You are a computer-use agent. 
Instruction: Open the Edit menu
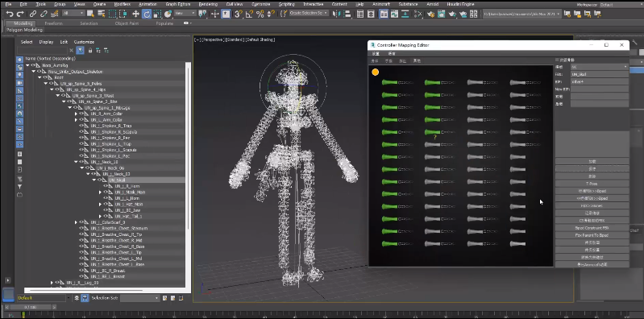point(23,4)
